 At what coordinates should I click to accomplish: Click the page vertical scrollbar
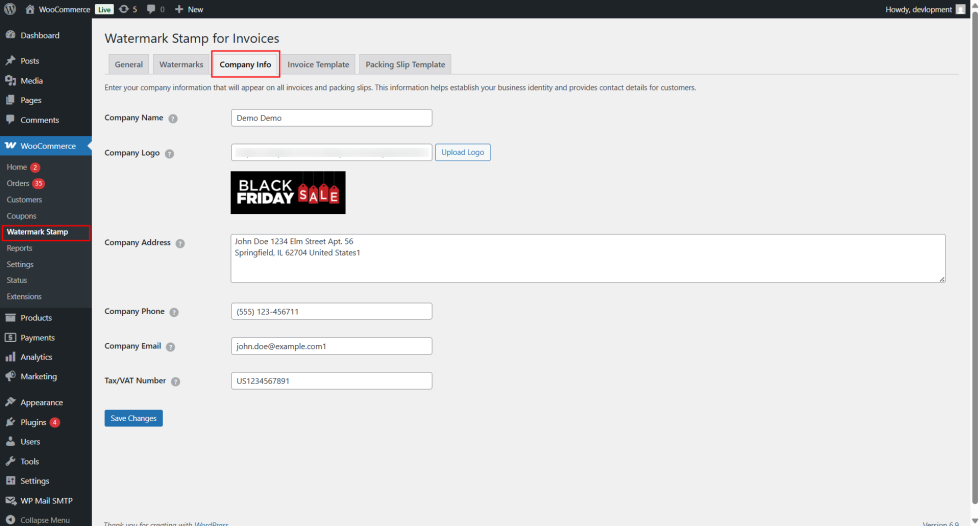tap(975, 256)
